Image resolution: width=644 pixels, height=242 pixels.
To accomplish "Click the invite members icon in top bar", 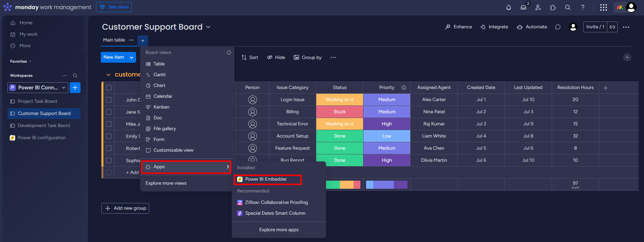I will (x=538, y=7).
